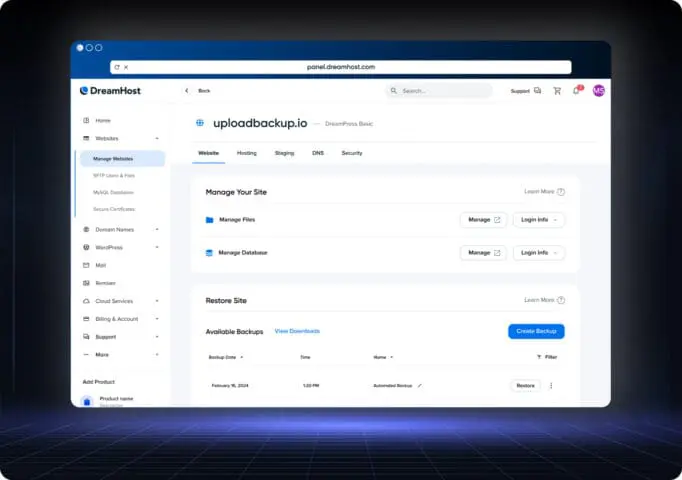Click the Automated Backup name text

393,386
